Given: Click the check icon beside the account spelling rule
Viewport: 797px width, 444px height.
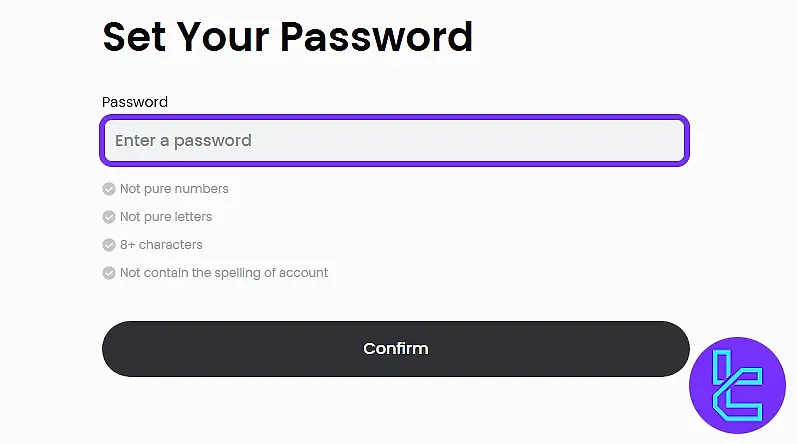Looking at the screenshot, I should click(x=109, y=273).
